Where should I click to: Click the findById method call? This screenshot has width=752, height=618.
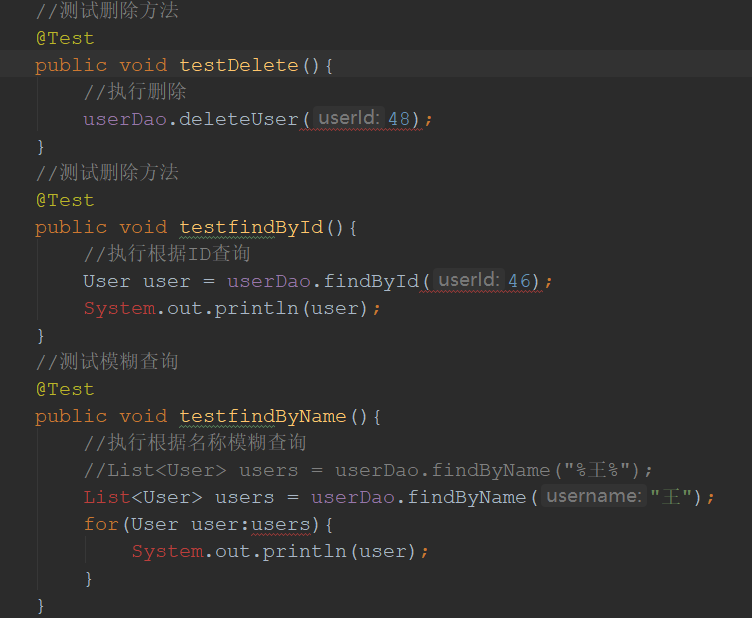coord(371,281)
